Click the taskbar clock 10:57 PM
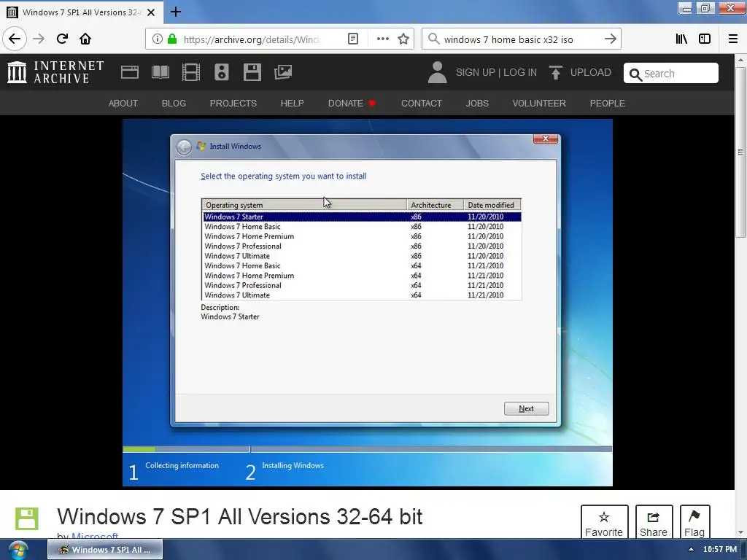747x560 pixels. pos(720,550)
